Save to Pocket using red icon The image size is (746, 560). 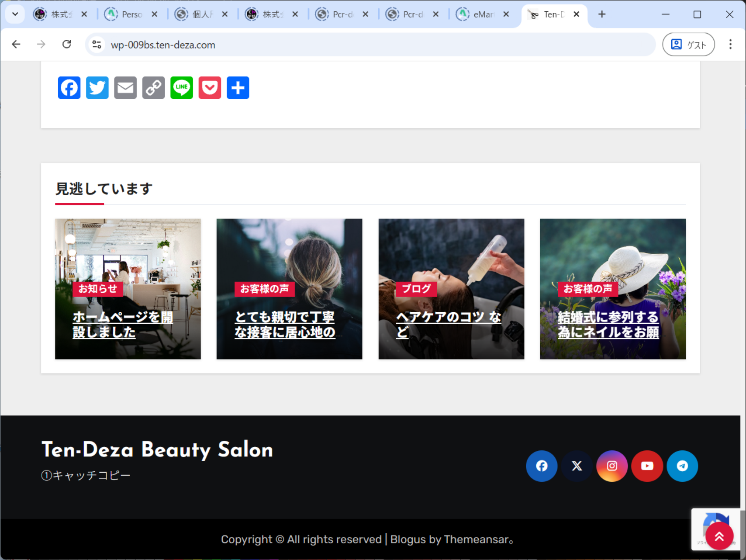(x=210, y=88)
